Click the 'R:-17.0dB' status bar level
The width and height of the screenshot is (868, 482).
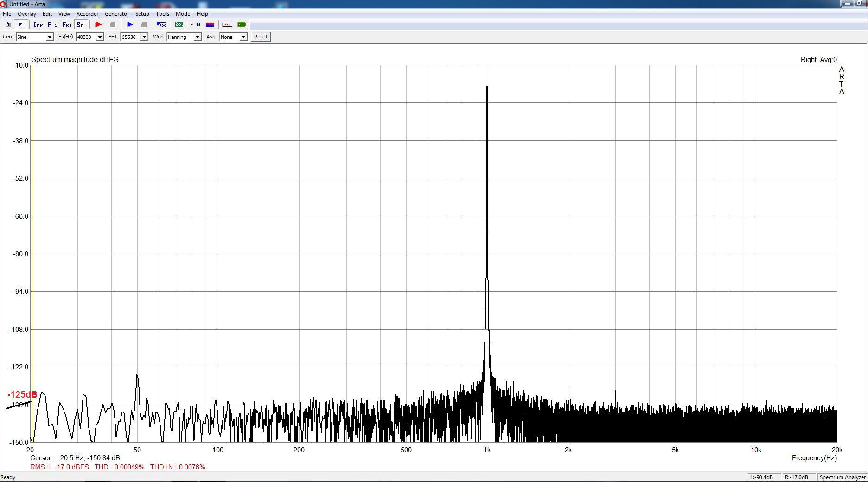[x=797, y=477]
